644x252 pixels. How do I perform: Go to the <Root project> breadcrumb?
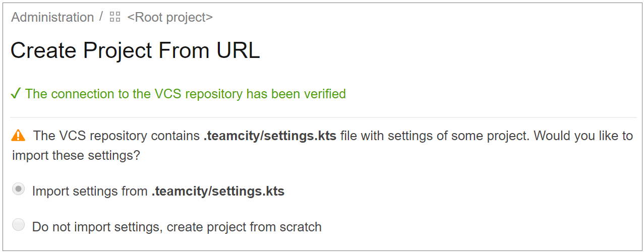click(170, 17)
